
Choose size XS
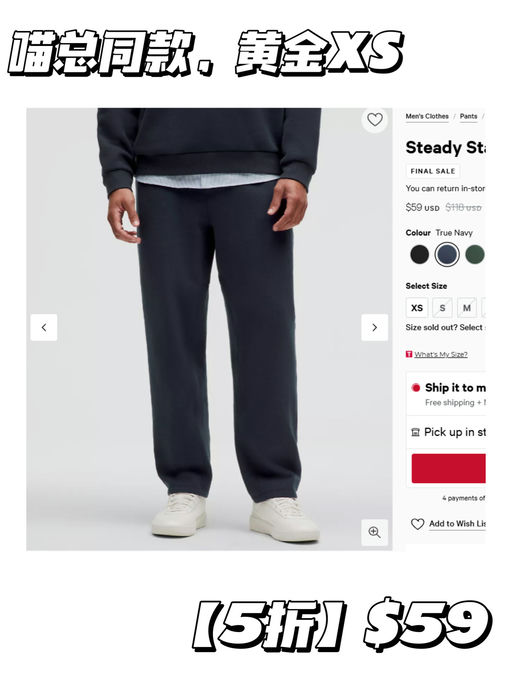[417, 308]
